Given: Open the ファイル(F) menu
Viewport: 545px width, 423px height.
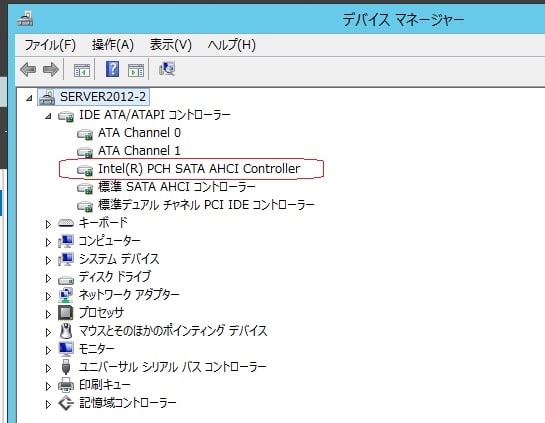Looking at the screenshot, I should [x=50, y=45].
